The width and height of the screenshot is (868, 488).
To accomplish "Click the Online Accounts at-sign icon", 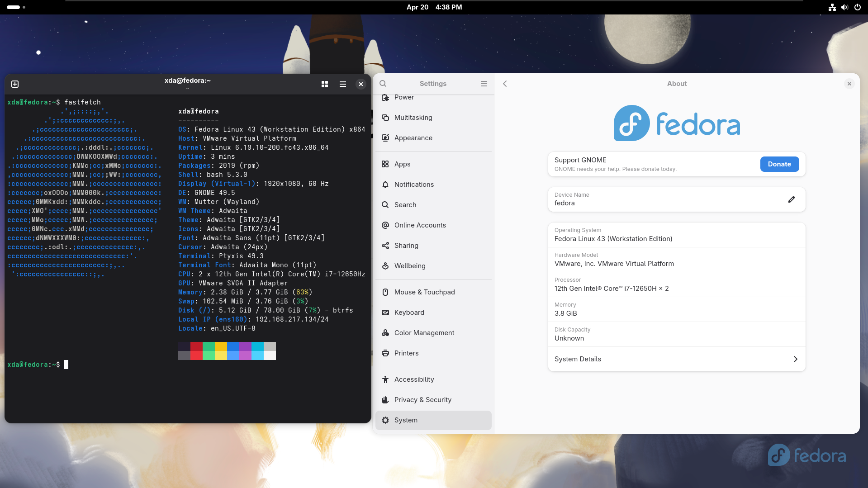I will pyautogui.click(x=385, y=225).
